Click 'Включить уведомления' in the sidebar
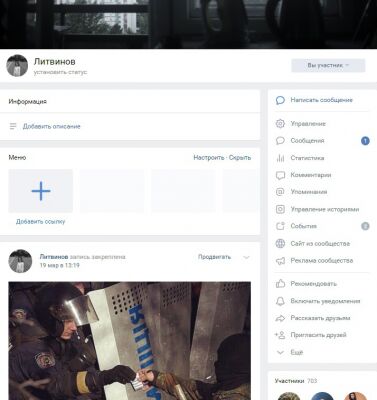This screenshot has width=377, height=400. click(325, 301)
